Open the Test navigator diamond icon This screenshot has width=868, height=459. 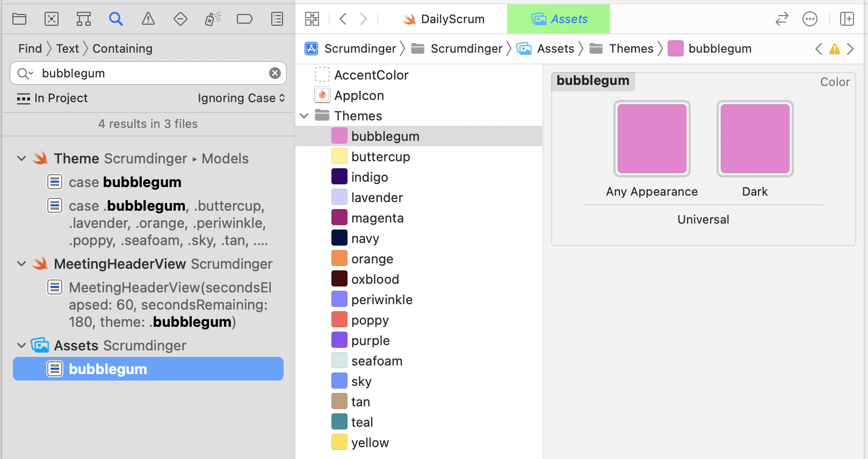(x=180, y=19)
